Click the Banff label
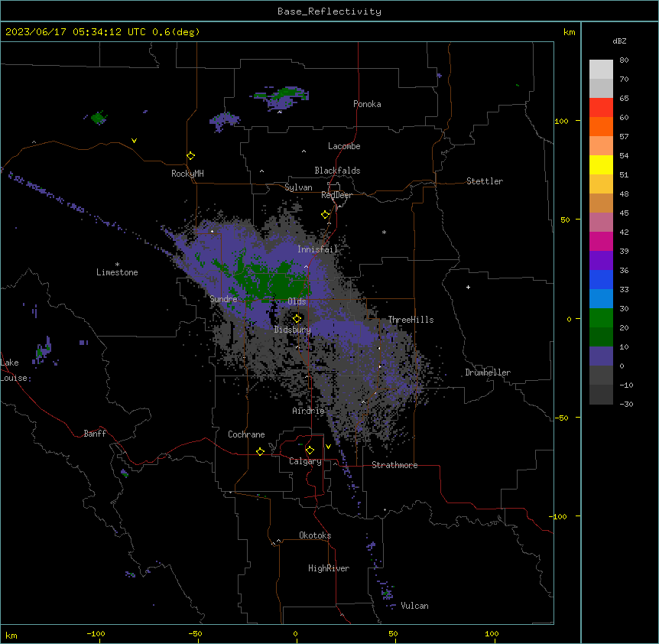659x644 pixels. point(95,434)
